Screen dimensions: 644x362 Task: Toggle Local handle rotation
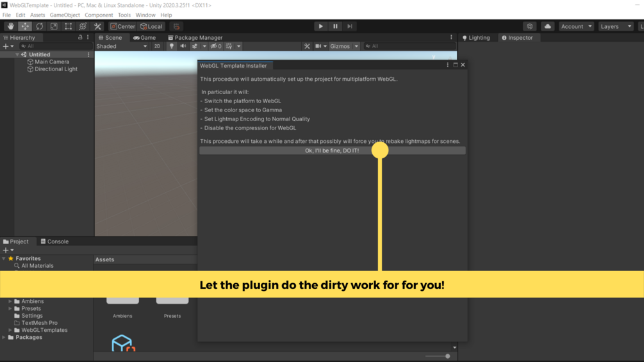click(152, 26)
